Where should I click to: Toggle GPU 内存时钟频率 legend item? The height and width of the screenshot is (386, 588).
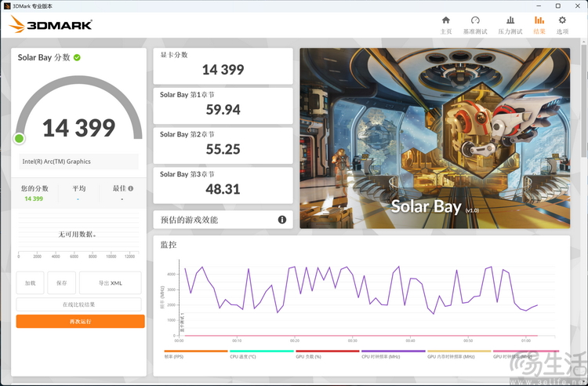point(459,354)
